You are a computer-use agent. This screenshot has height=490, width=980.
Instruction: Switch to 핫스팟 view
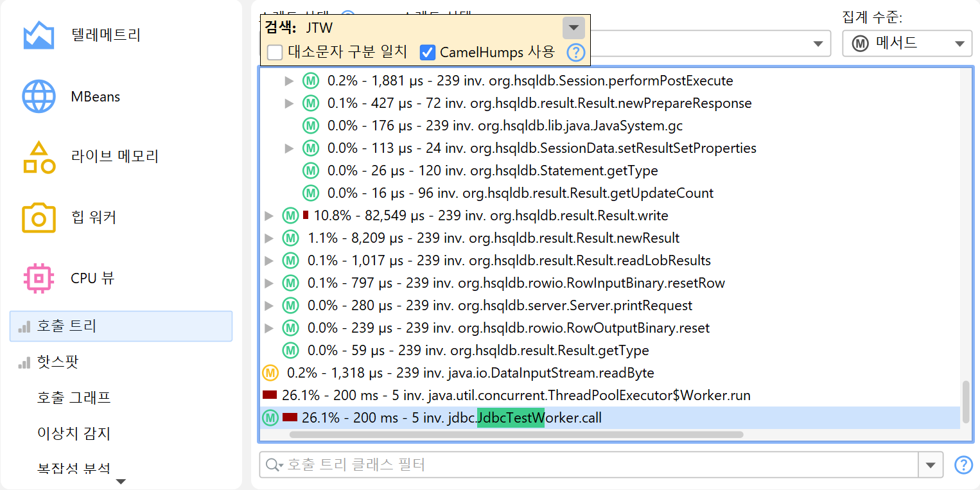(57, 362)
